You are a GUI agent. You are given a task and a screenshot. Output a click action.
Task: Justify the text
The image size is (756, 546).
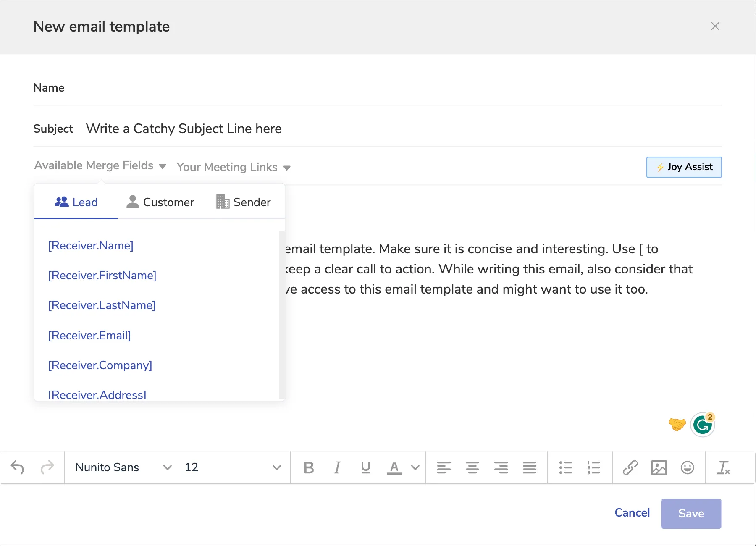coord(530,467)
